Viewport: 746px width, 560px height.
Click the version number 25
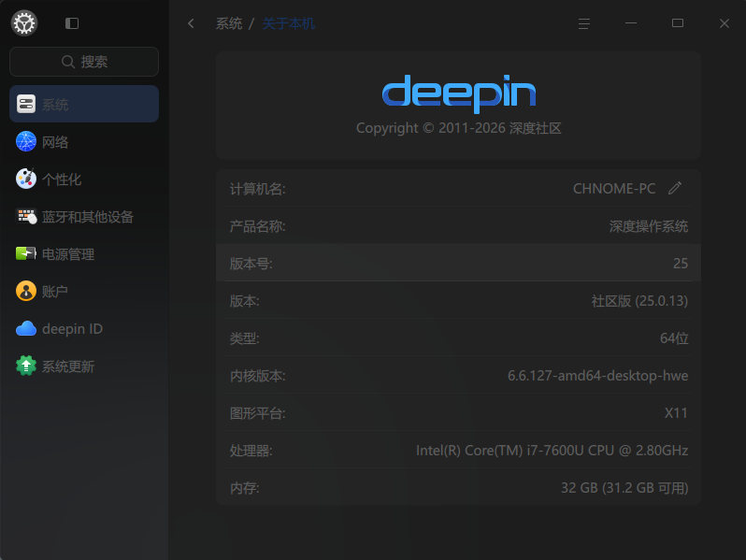681,263
